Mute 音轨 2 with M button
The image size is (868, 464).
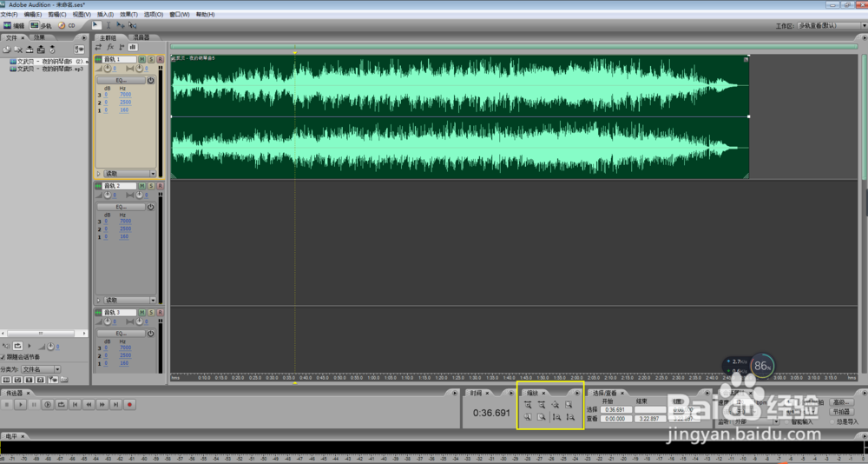(x=141, y=186)
